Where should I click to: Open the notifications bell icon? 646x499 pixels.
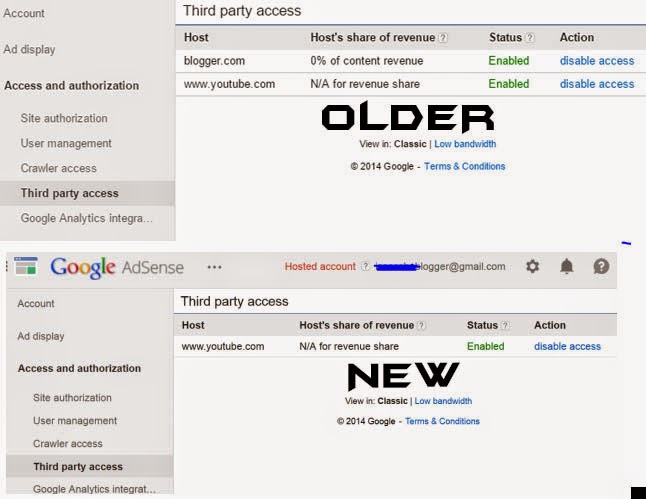(x=567, y=267)
